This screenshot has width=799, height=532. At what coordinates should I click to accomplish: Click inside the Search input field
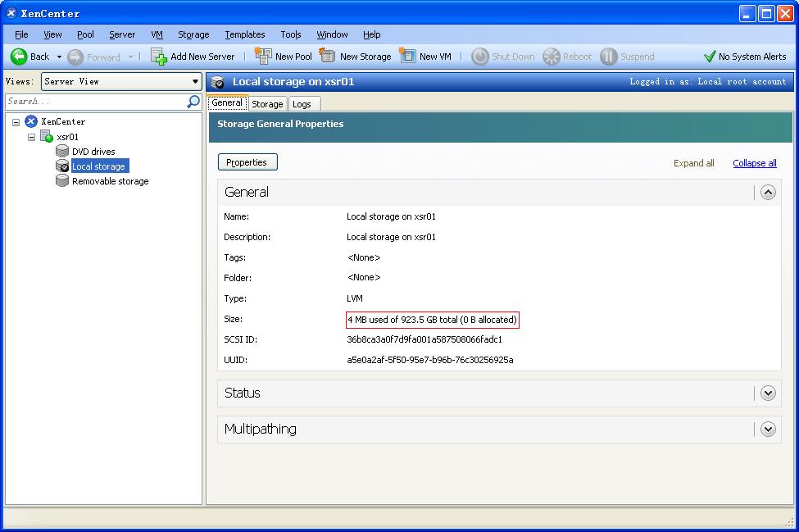97,102
